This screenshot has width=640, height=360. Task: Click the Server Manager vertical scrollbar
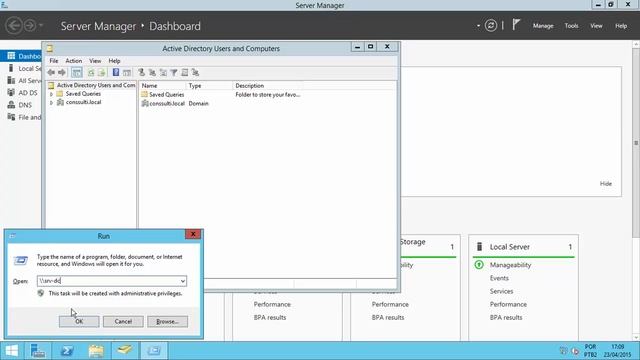[636, 143]
